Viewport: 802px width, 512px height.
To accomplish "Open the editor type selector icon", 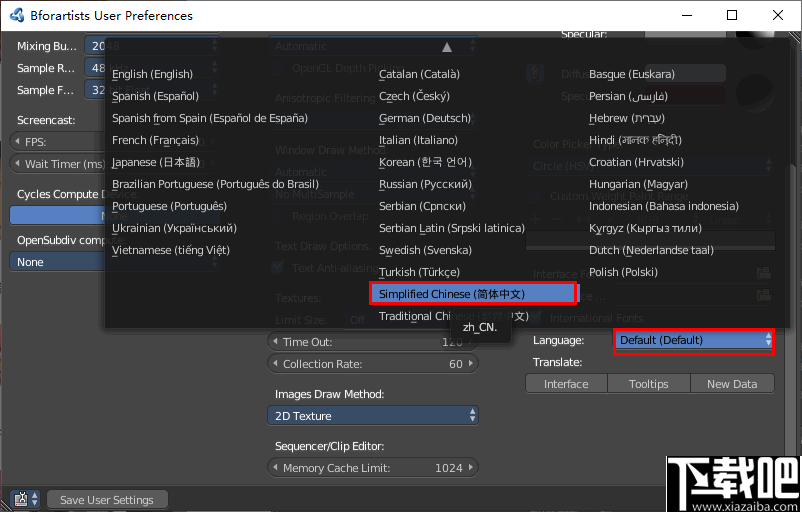I will pyautogui.click(x=24, y=499).
